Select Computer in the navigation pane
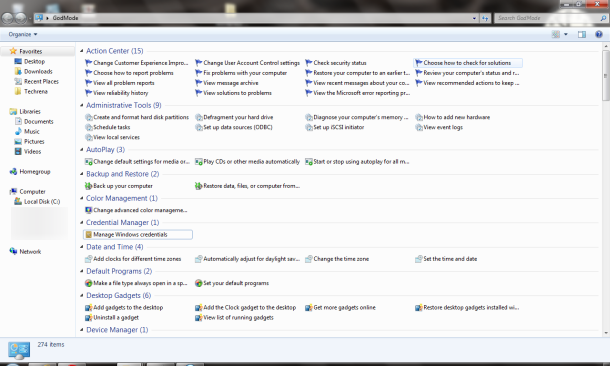 [x=32, y=192]
